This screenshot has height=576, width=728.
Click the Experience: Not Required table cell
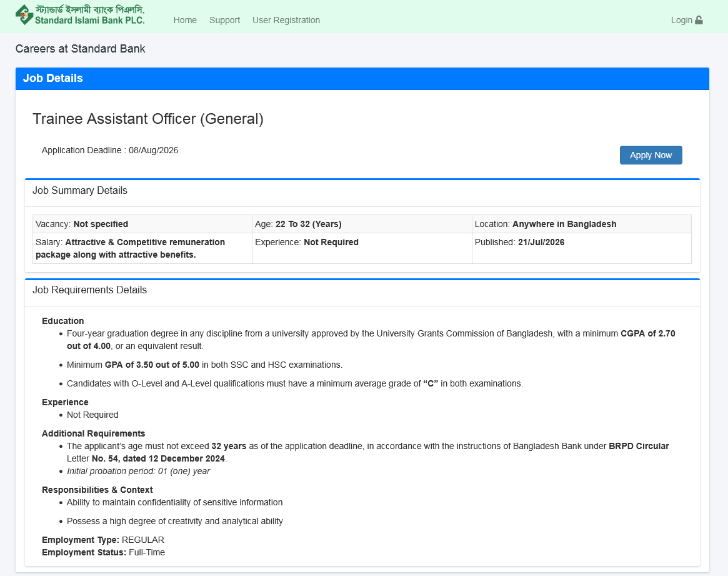[x=362, y=248]
